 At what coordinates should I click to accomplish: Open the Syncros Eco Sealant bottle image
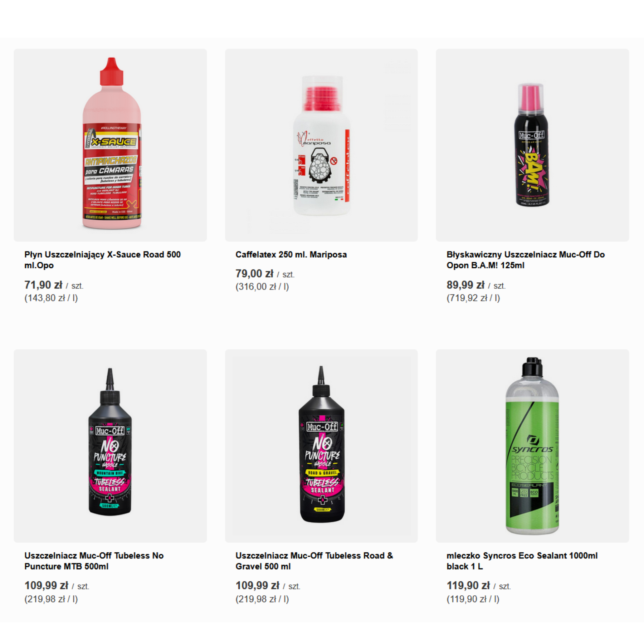532,446
